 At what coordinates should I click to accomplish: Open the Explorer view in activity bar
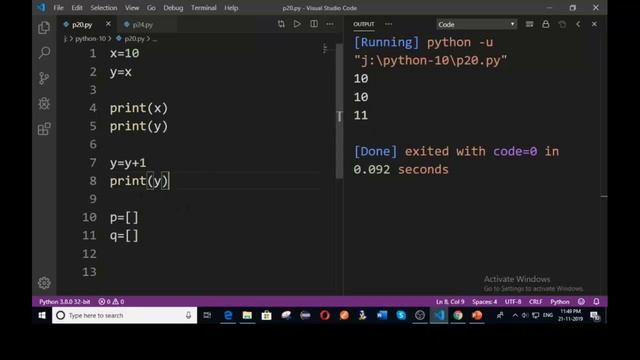tap(44, 28)
